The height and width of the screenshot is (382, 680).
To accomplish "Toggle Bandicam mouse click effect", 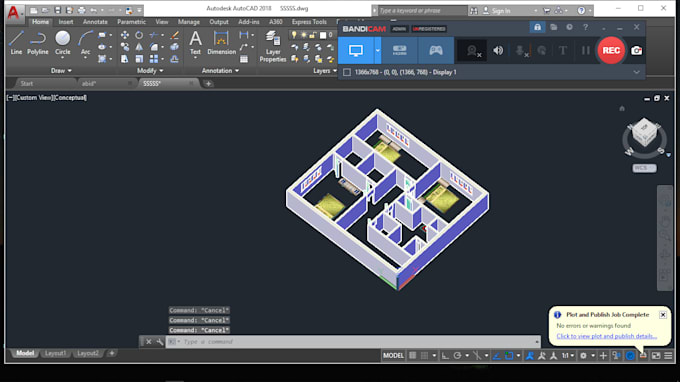I will point(542,50).
